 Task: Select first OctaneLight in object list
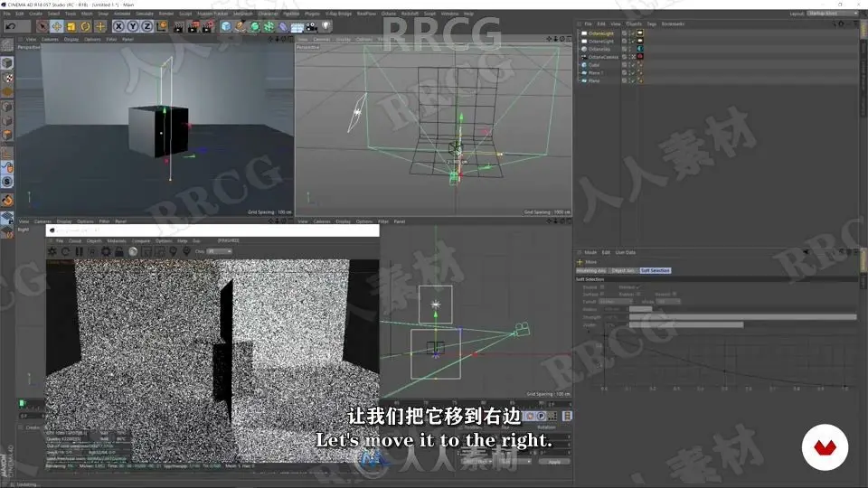pyautogui.click(x=600, y=33)
